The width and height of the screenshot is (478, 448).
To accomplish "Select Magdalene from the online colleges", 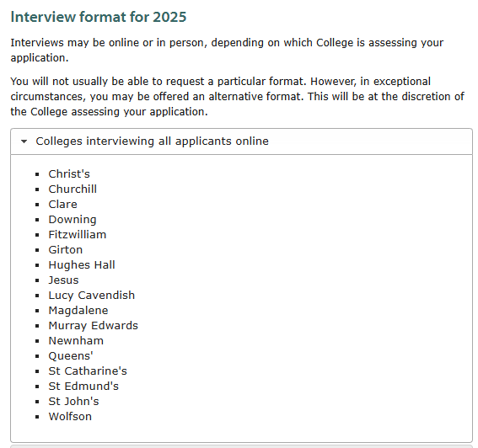I will tap(78, 311).
